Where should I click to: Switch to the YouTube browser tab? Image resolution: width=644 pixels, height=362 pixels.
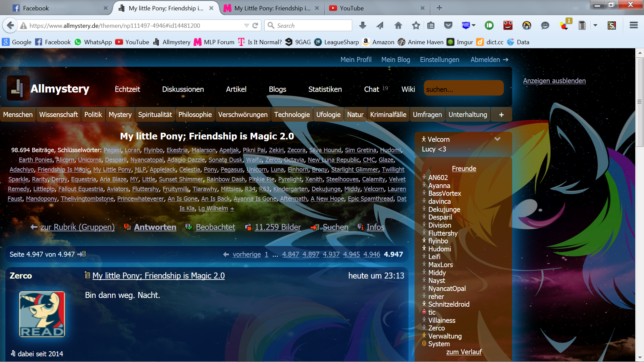(x=377, y=8)
